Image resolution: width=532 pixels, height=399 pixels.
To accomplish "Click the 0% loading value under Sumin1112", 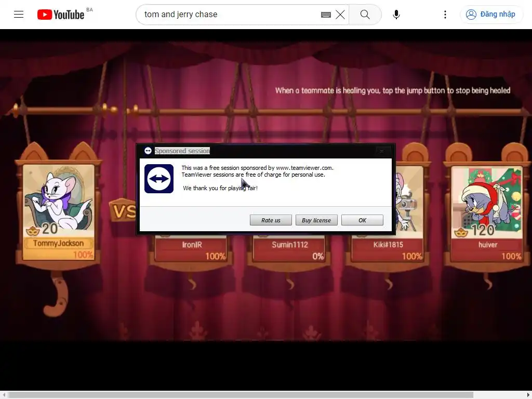I will pos(317,257).
